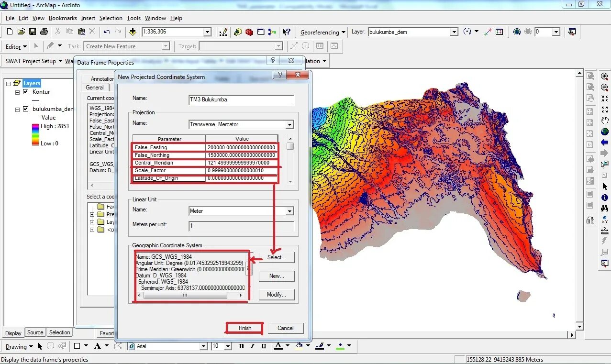Open the Drawing menu button
Image resolution: width=611 pixels, height=364 pixels.
click(19, 346)
